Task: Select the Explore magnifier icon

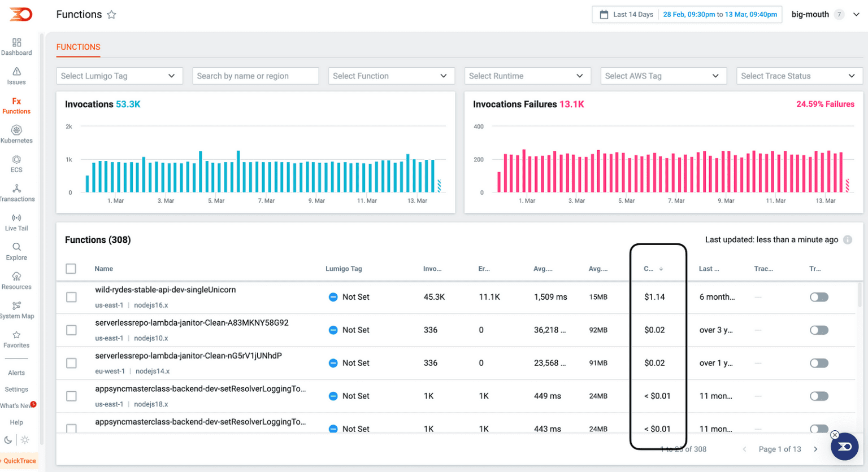Action: point(16,251)
